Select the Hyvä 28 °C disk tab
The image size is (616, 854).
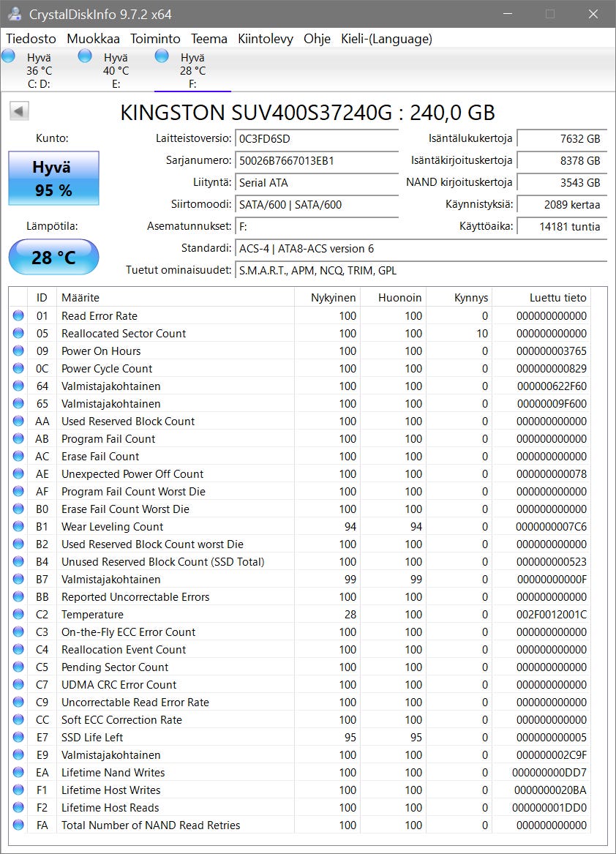pyautogui.click(x=193, y=70)
